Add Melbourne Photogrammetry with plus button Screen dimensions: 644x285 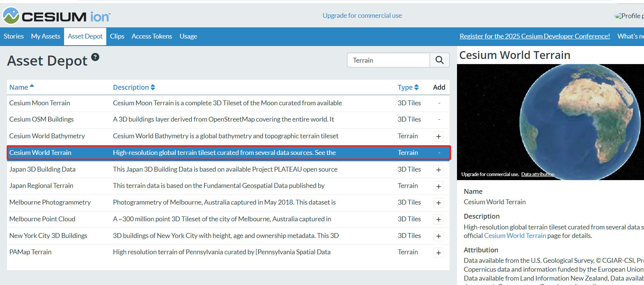[438, 203]
